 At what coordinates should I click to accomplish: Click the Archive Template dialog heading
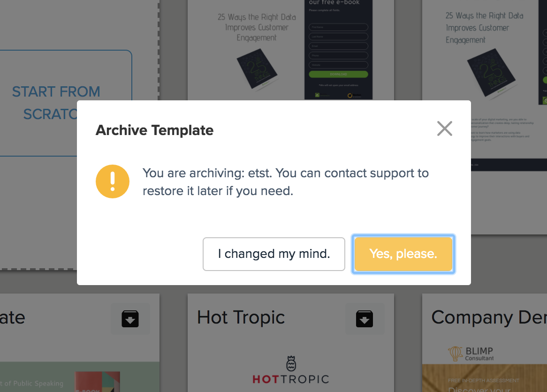click(154, 130)
